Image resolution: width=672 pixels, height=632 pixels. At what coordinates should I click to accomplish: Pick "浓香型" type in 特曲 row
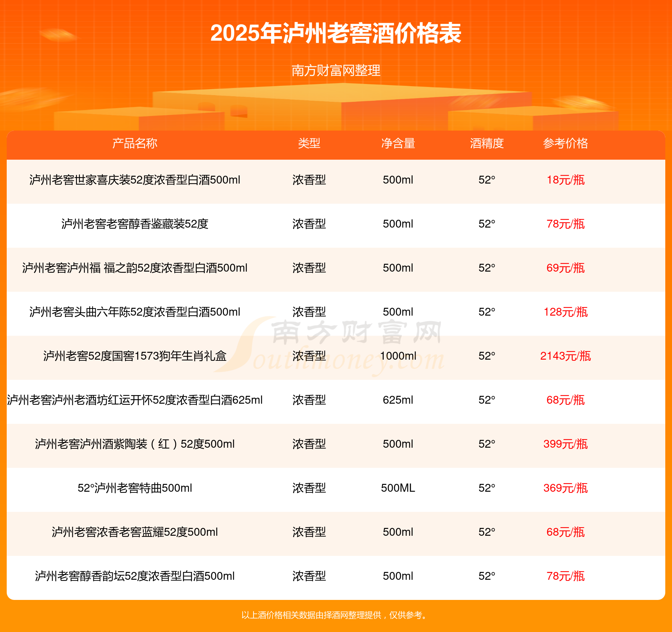coord(309,488)
